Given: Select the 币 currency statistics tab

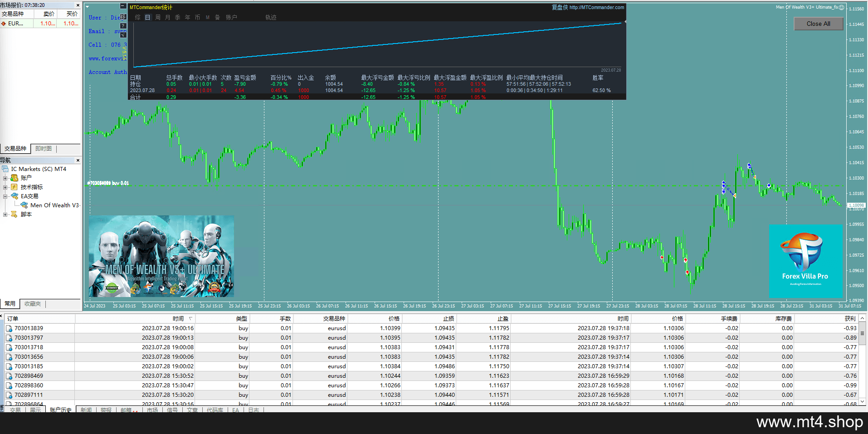Looking at the screenshot, I should [198, 17].
